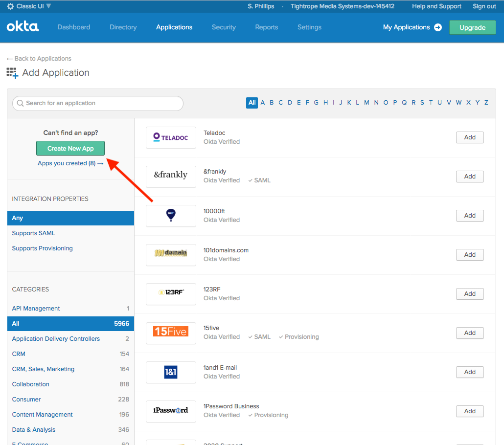
Task: Open the Settings menu
Action: (x=309, y=27)
